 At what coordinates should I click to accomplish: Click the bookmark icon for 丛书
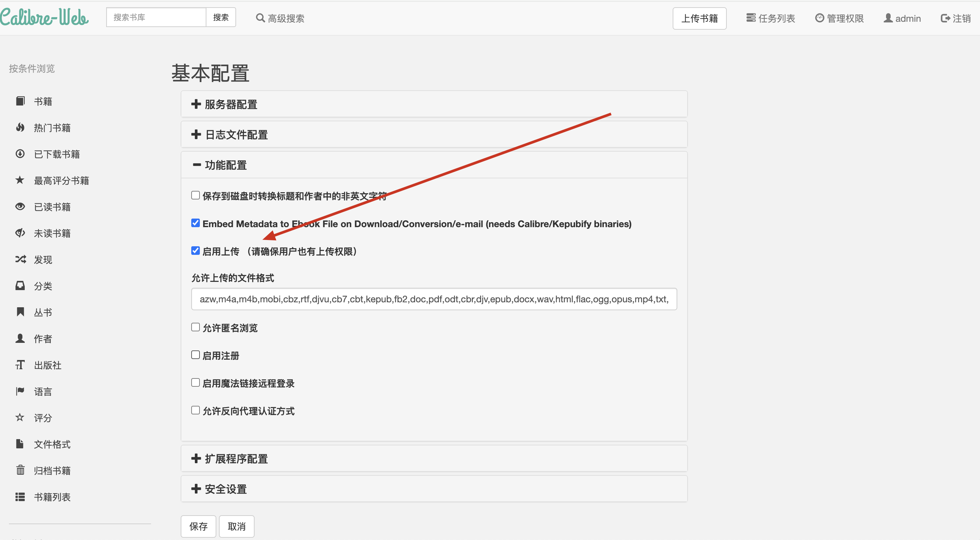pos(20,312)
